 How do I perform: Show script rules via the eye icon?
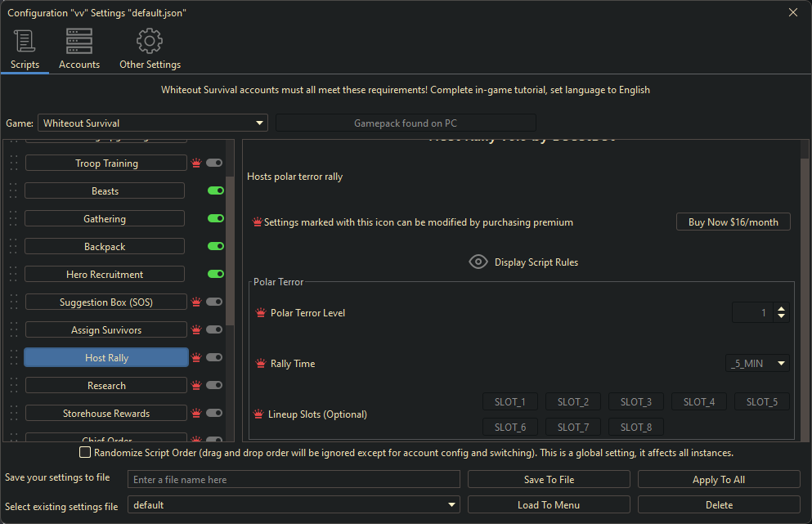click(x=478, y=262)
